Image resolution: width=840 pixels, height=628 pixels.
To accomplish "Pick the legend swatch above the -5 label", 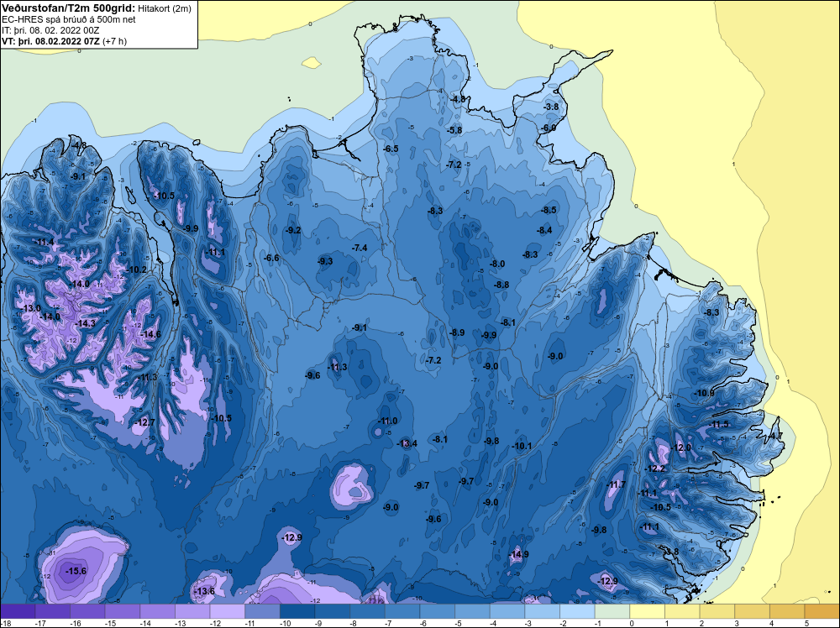I will click(472, 611).
